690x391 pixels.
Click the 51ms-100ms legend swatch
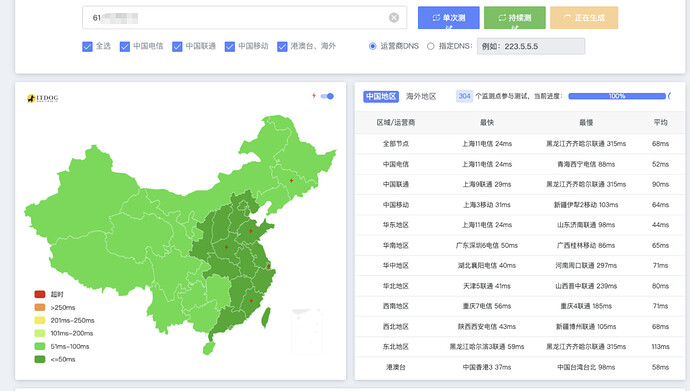[x=40, y=346]
